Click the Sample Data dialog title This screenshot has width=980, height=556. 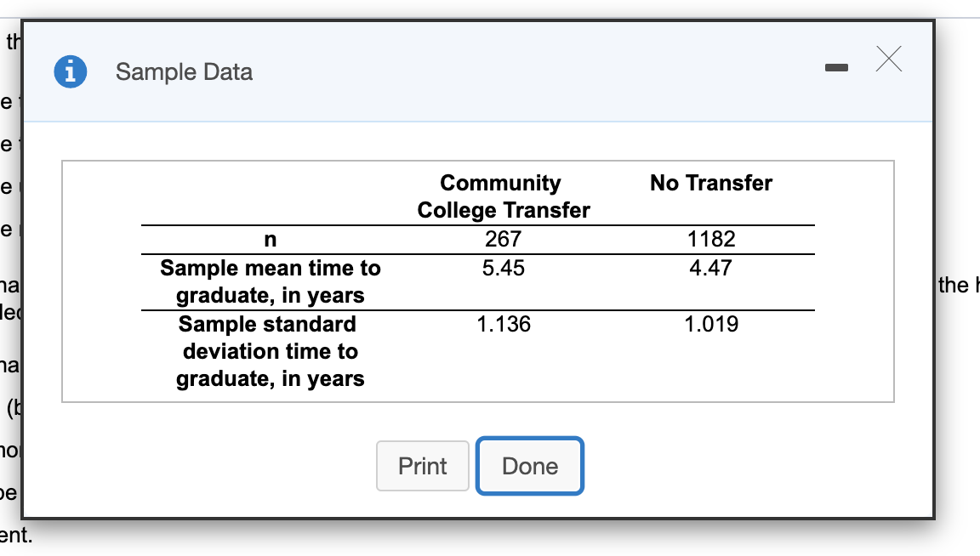click(184, 71)
